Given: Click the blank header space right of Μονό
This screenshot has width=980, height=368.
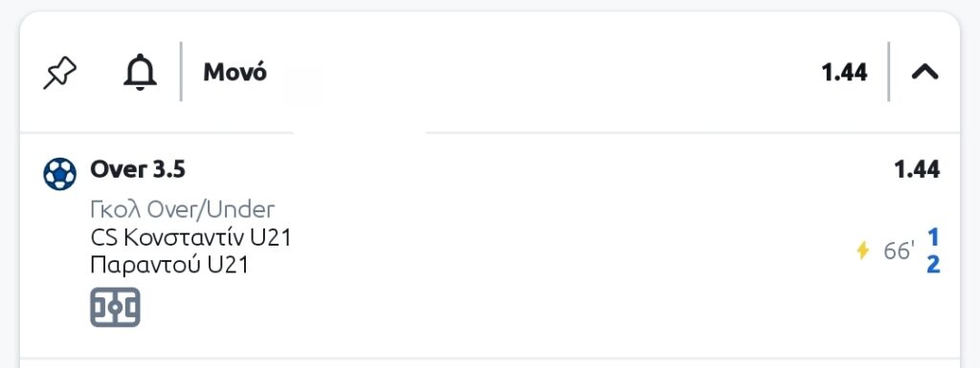Looking at the screenshot, I should point(544,73).
